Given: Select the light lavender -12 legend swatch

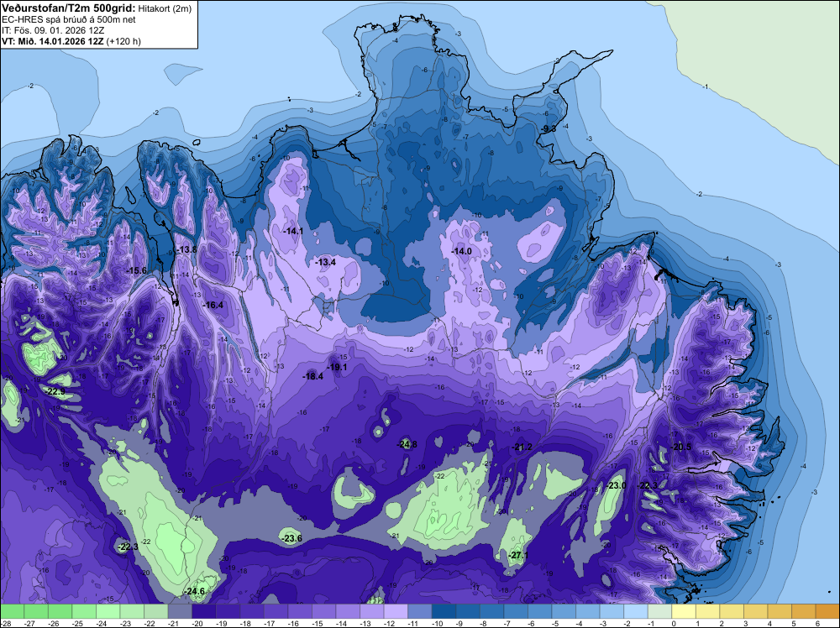Looking at the screenshot, I should click(x=396, y=611).
